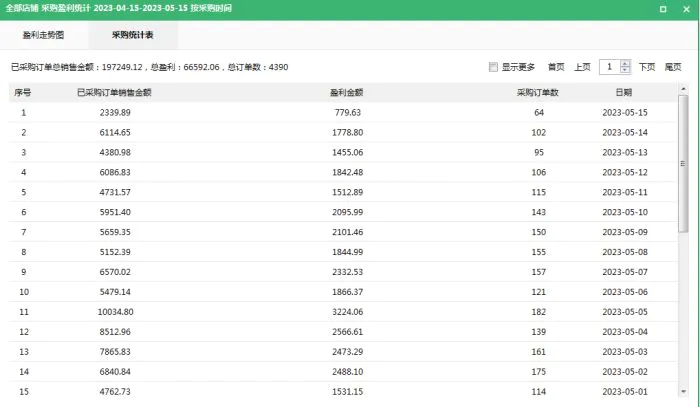Increase page number with up spinner arrow

625,63
